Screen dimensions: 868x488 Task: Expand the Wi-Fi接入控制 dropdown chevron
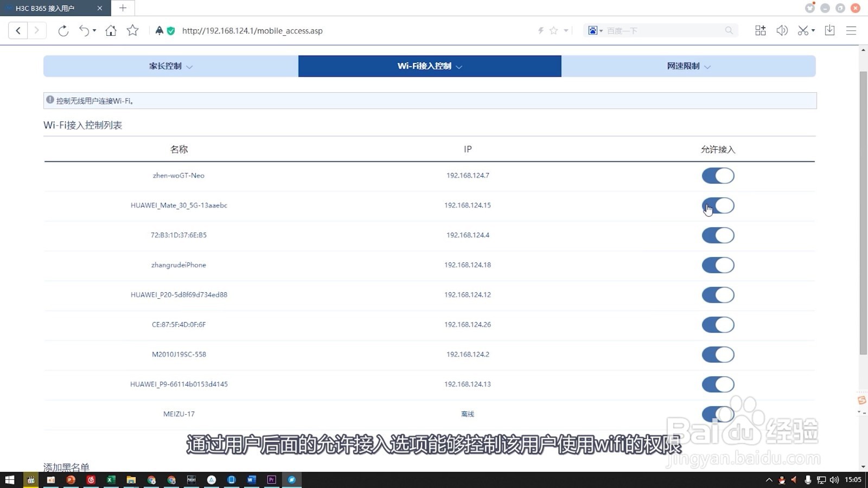point(459,67)
